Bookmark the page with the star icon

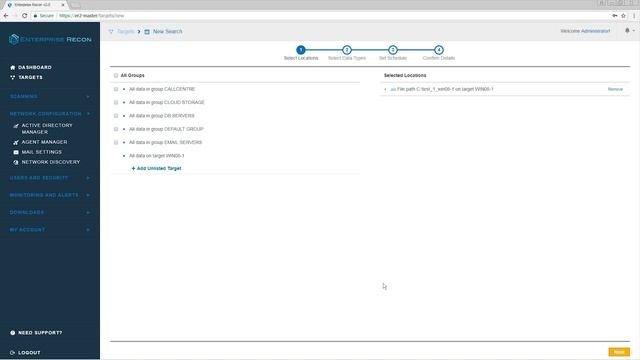tap(623, 16)
